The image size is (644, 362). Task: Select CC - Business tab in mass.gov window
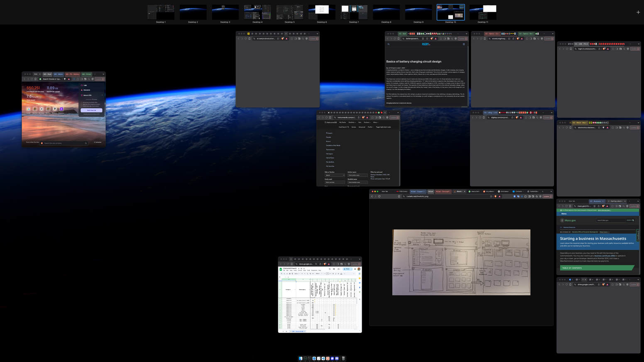point(597,201)
